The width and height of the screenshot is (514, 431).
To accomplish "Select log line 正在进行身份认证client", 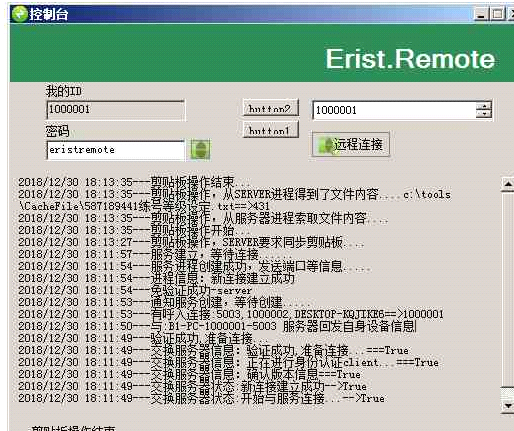I will (x=228, y=362).
